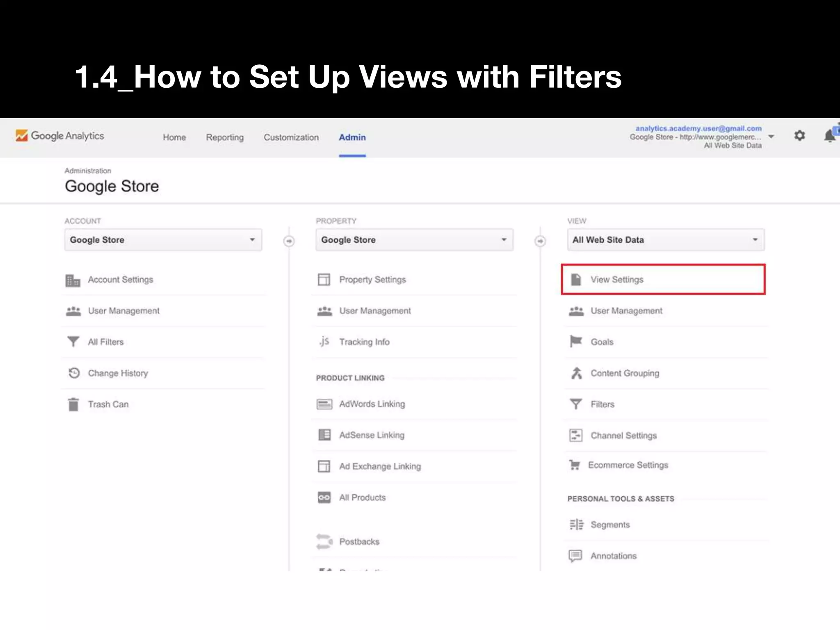The height and width of the screenshot is (630, 840).
Task: Open Ecommerce Settings link
Action: click(x=628, y=465)
